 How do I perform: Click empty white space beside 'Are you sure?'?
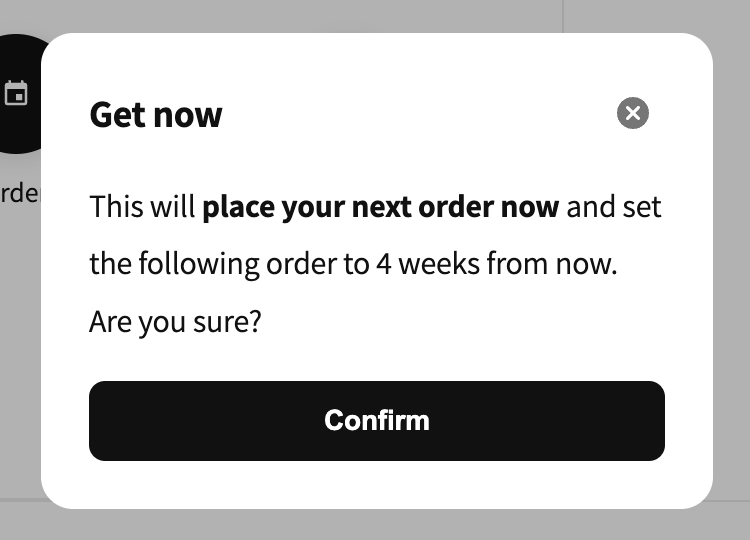[x=459, y=321]
